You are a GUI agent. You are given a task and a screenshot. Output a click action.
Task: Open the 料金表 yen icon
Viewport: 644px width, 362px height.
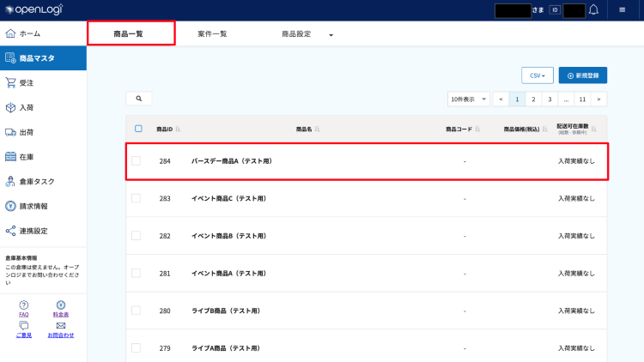coord(60,305)
